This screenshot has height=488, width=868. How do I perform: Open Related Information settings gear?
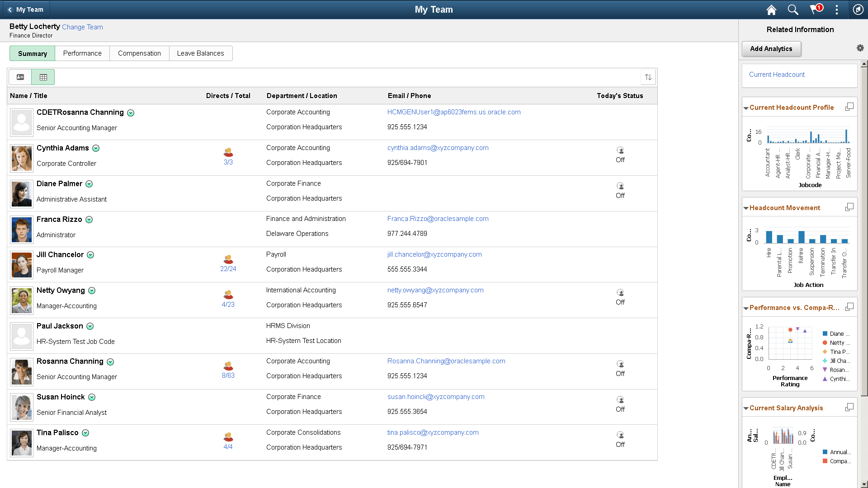click(860, 47)
